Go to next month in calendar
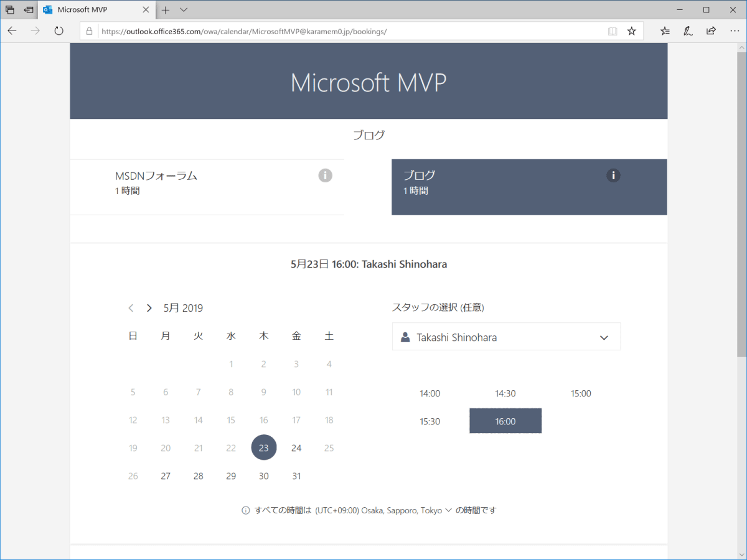This screenshot has width=747, height=560. (x=149, y=307)
